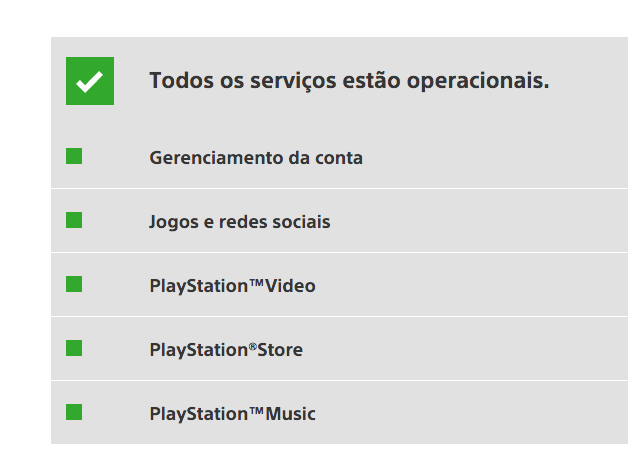Image resolution: width=628 pixels, height=465 pixels.
Task: Select the PlayStation™Video service name
Action: (232, 286)
